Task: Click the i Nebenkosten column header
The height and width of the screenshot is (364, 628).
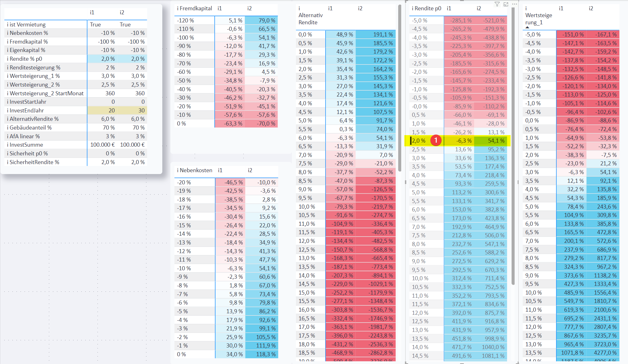Action: (x=194, y=170)
